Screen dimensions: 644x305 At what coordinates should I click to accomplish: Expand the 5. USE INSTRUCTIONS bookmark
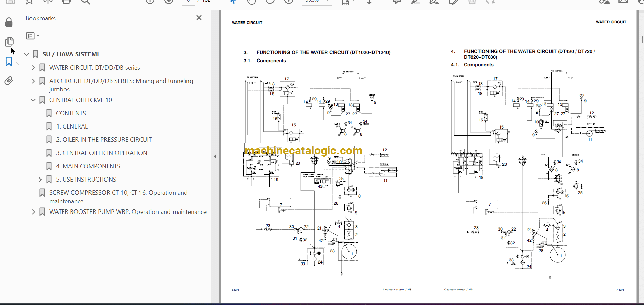[x=40, y=180]
